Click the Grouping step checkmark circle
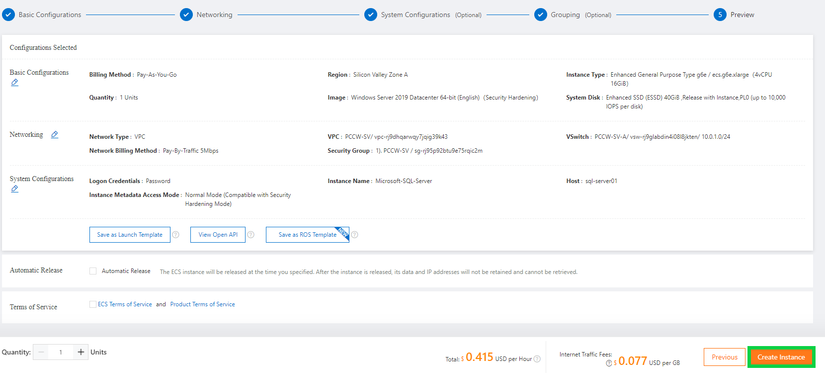Screen dimensions: 825x377 (540, 15)
